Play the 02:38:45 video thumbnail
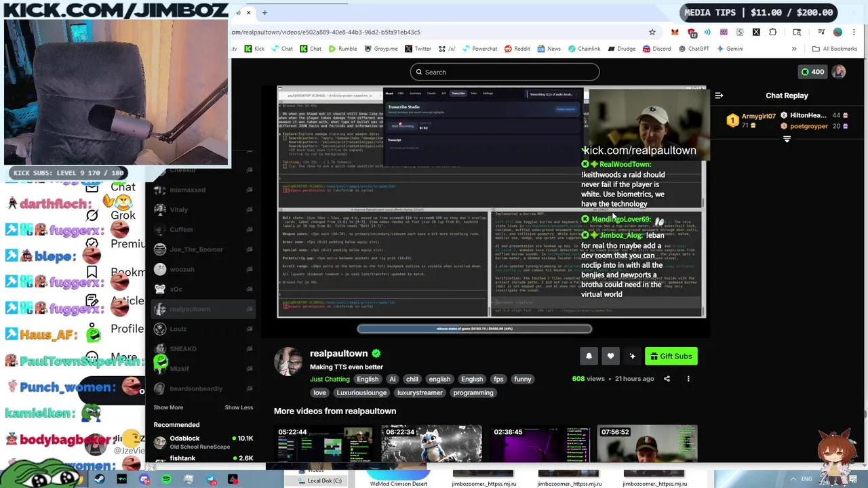 [x=540, y=445]
